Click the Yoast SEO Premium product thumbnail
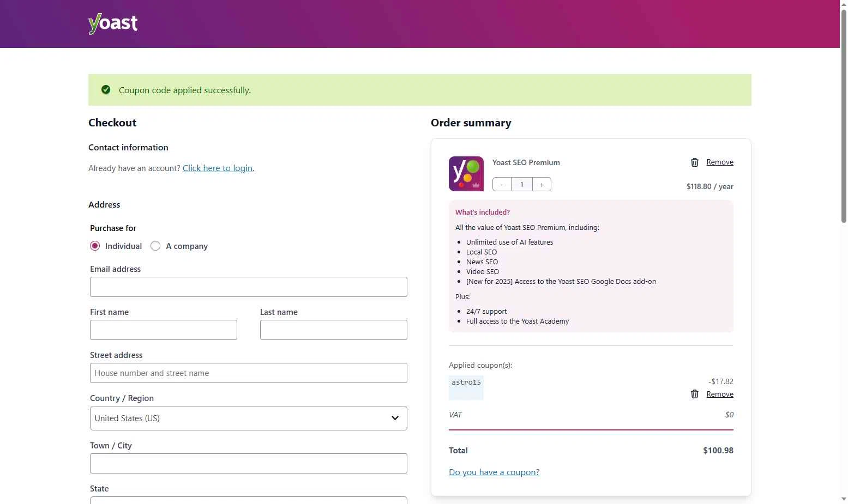 (466, 174)
